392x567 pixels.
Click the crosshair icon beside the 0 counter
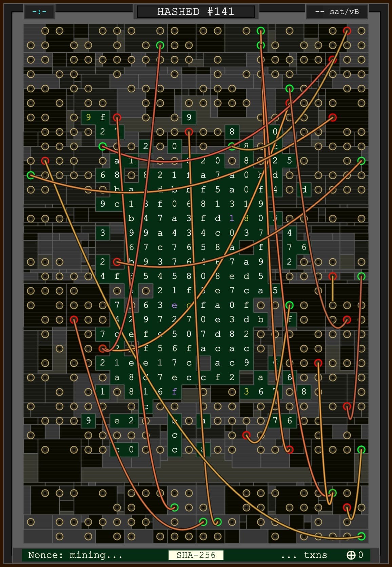coord(351,555)
